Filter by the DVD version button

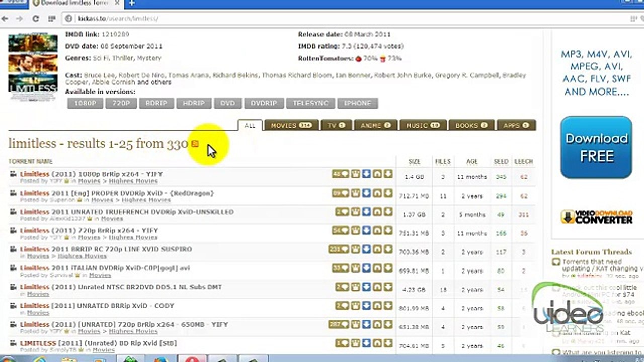click(227, 103)
